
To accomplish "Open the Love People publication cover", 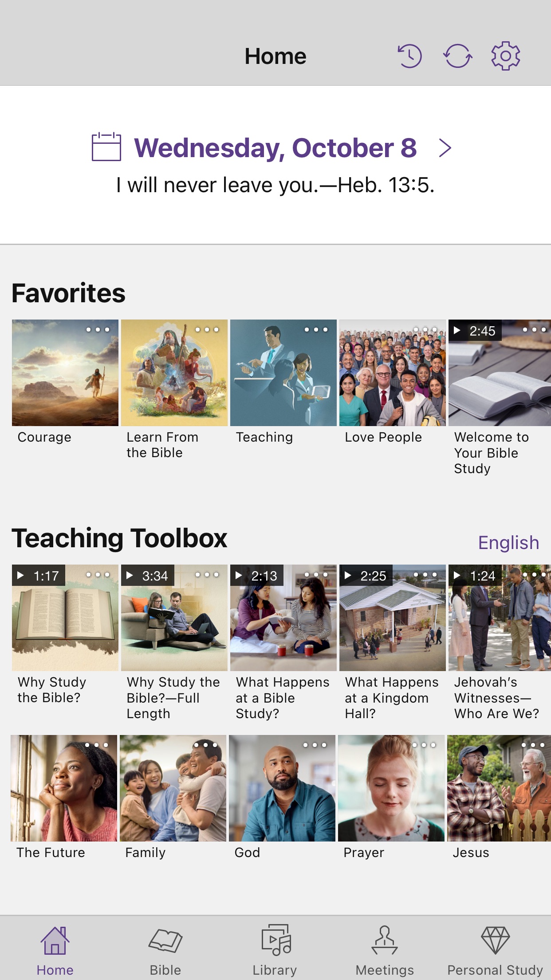I will [x=393, y=373].
